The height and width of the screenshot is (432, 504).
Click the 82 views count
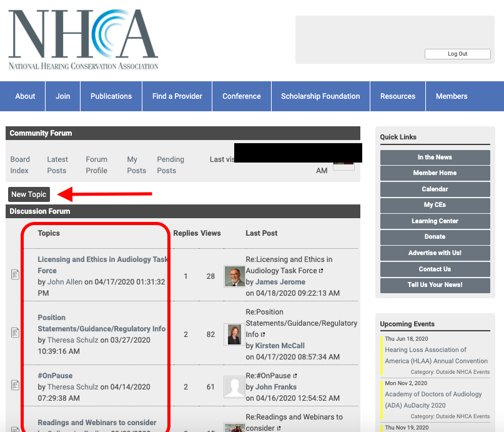(x=210, y=334)
